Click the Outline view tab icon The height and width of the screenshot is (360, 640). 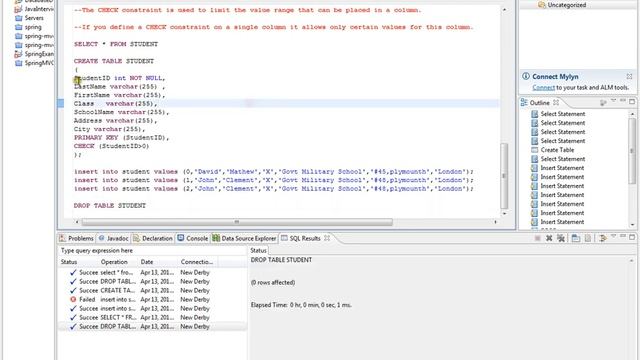(x=524, y=102)
